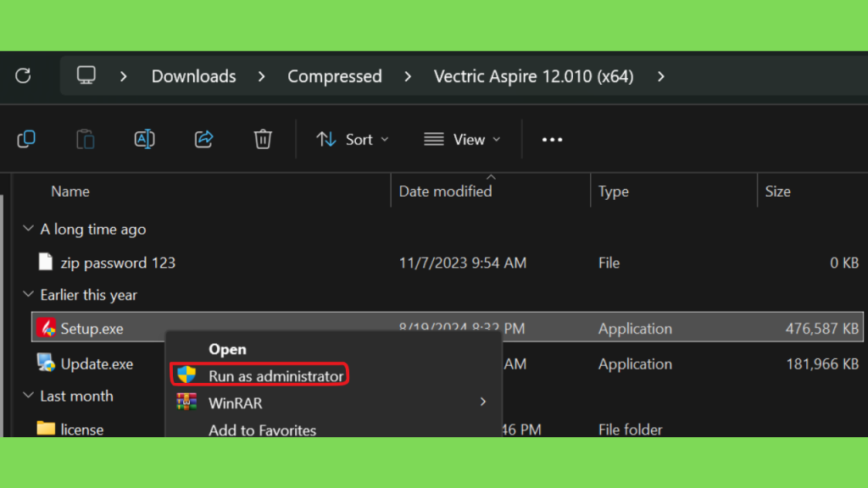Click the license folder icon
Viewport: 868px width, 488px height.
(46, 429)
